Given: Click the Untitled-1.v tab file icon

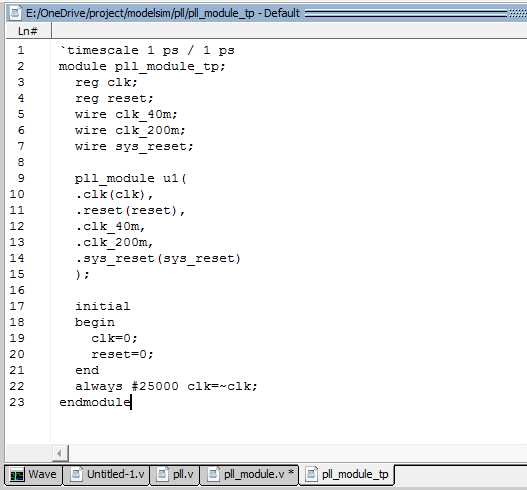Looking at the screenshot, I should click(76, 474).
